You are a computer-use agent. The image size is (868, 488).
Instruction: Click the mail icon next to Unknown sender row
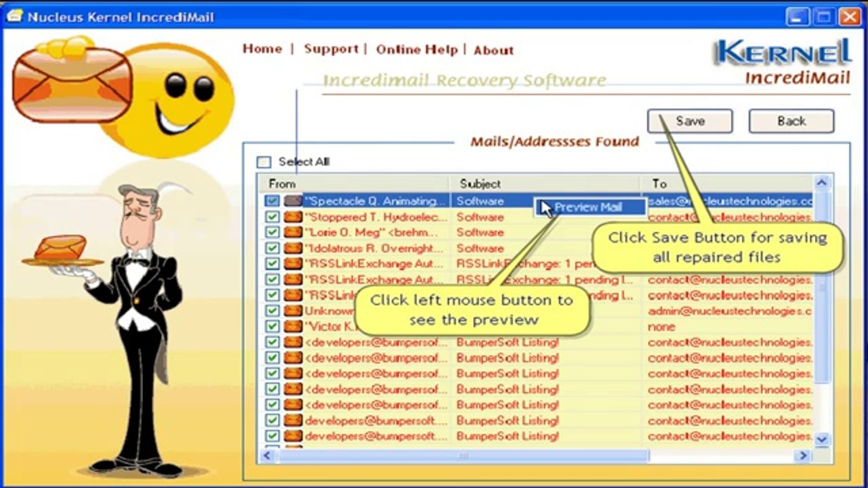pyautogui.click(x=293, y=311)
